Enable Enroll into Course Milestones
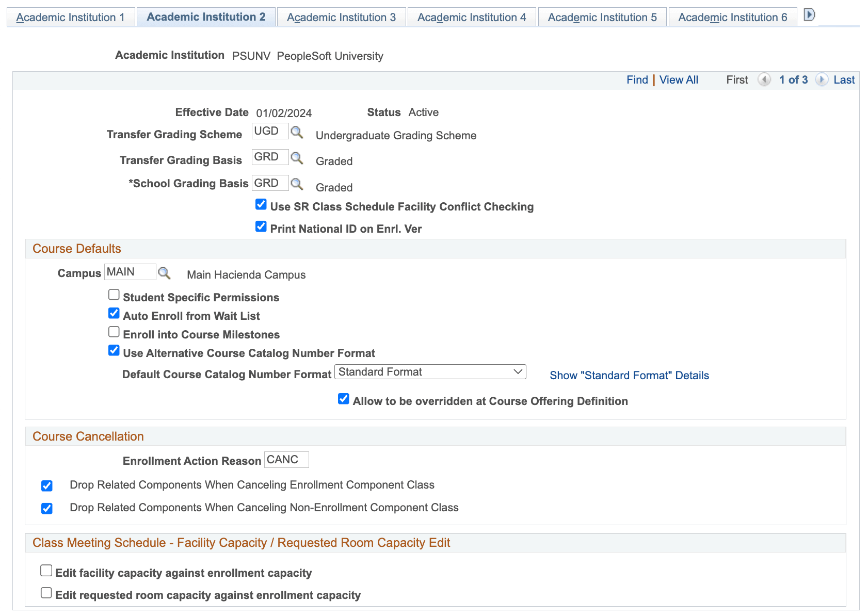Viewport: 868px width, 616px height. tap(114, 332)
